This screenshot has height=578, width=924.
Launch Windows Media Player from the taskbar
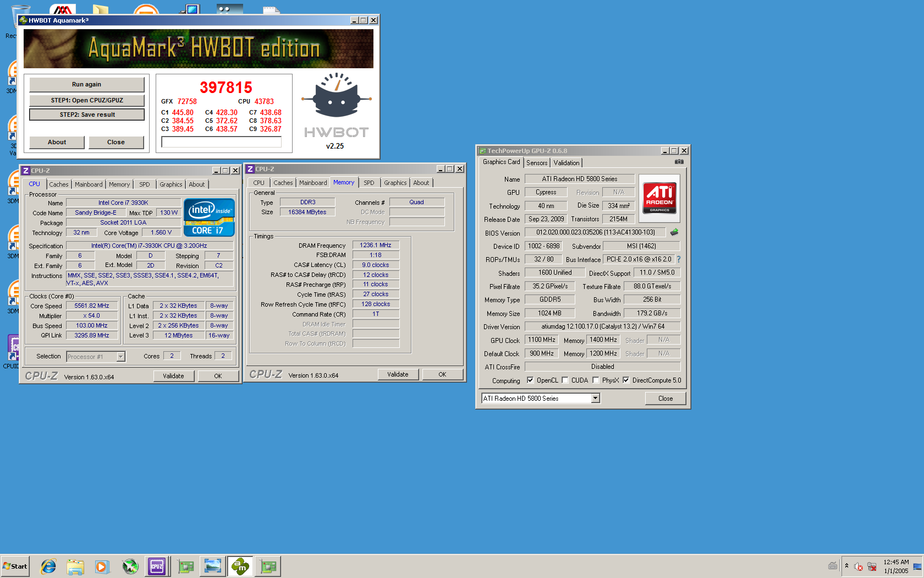pyautogui.click(x=102, y=566)
